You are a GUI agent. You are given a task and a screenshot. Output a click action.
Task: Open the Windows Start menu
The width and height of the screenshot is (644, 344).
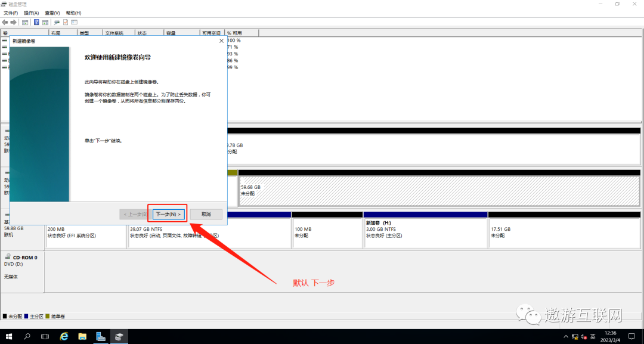pyautogui.click(x=8, y=337)
